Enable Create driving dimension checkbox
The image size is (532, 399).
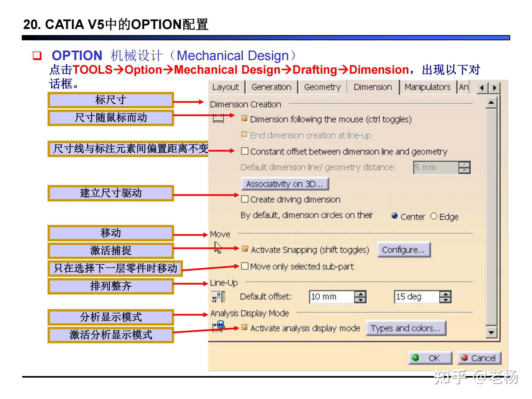tap(244, 199)
